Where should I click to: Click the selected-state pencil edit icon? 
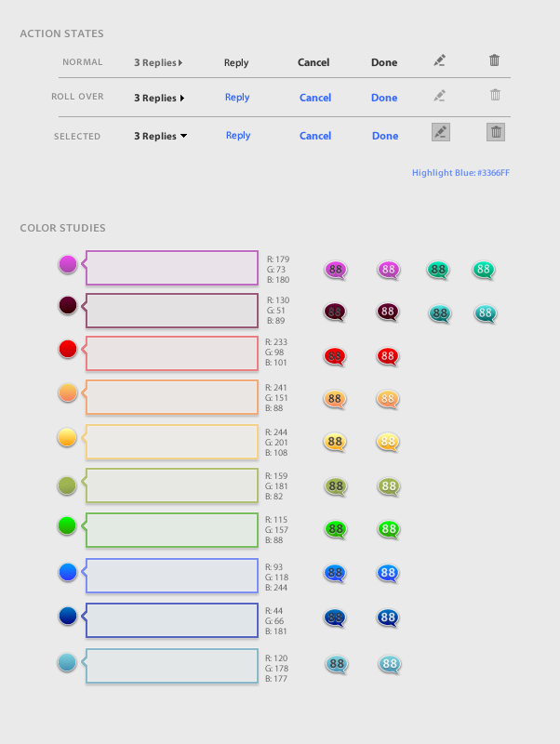(x=440, y=132)
